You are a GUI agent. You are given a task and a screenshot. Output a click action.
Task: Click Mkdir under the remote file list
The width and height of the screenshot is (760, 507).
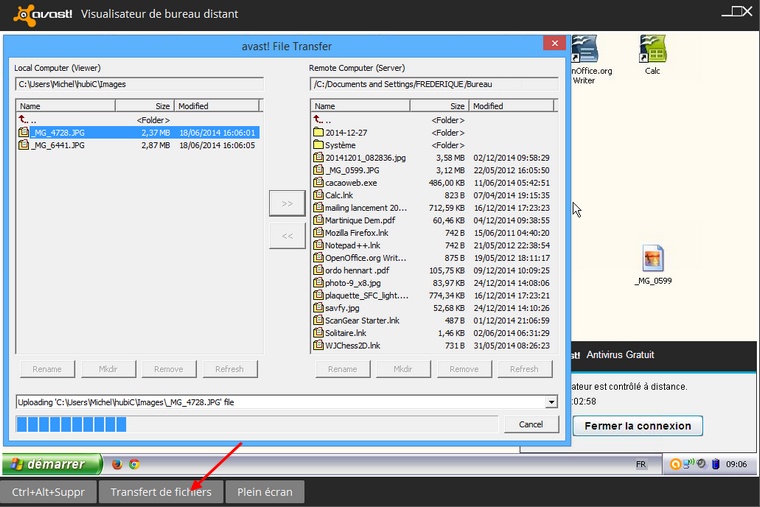[x=403, y=369]
